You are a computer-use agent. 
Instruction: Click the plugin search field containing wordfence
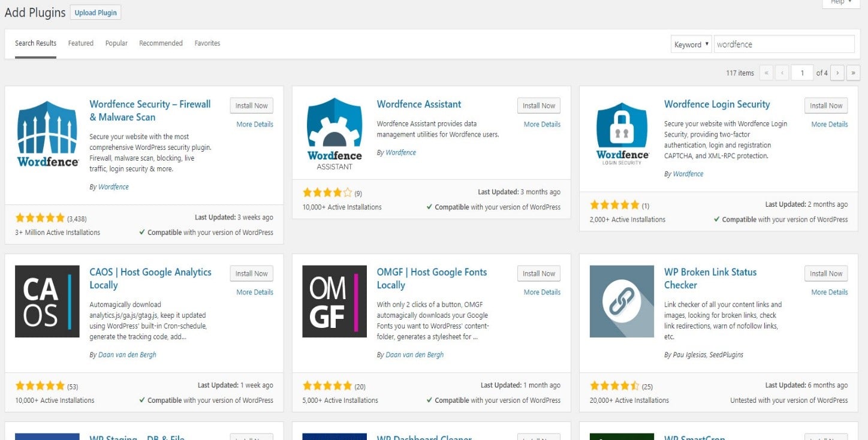click(x=783, y=44)
